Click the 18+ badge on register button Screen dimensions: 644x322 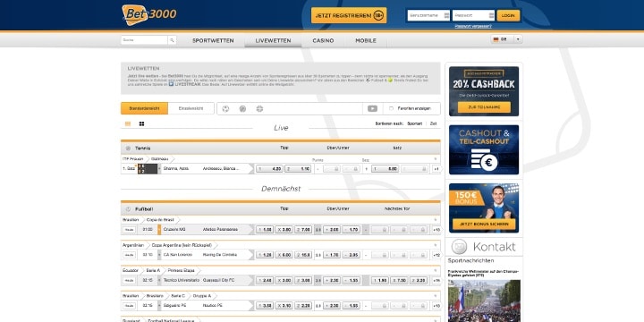(x=378, y=15)
